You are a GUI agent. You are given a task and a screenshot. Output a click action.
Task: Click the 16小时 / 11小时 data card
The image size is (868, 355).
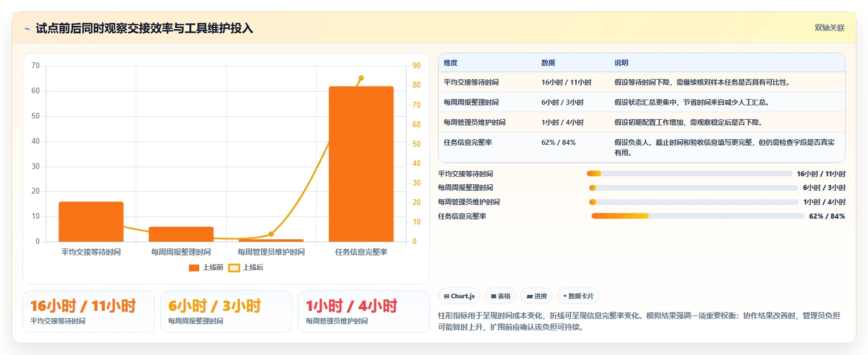coord(88,311)
